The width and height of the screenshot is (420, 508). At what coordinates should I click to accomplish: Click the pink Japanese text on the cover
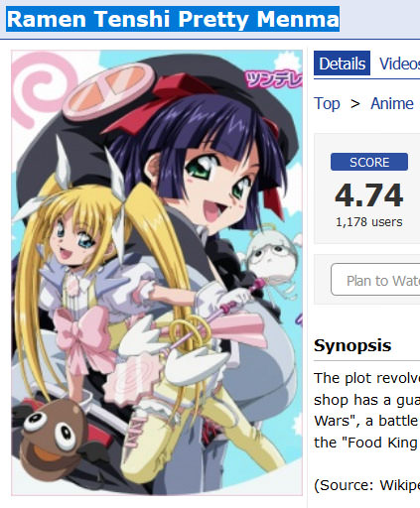(274, 79)
